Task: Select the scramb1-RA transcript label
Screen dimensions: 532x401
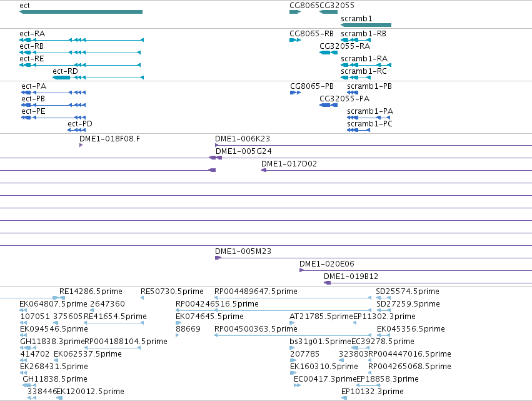Action: coord(364,59)
